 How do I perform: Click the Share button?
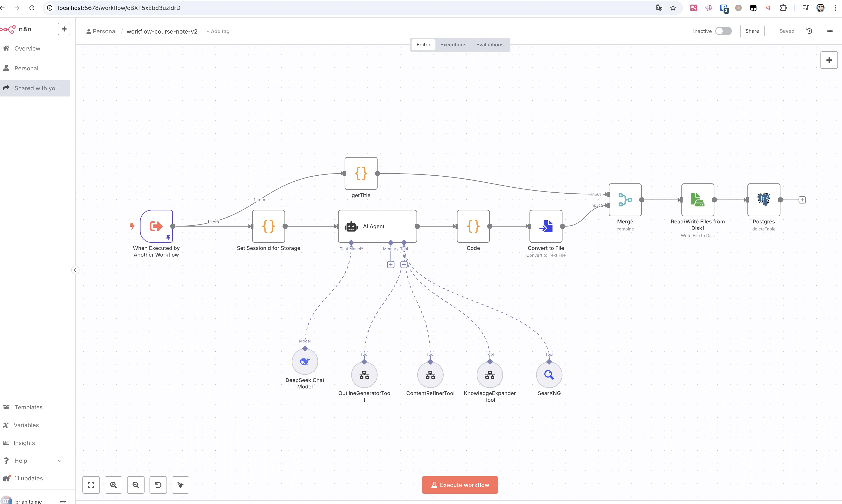[x=752, y=31]
